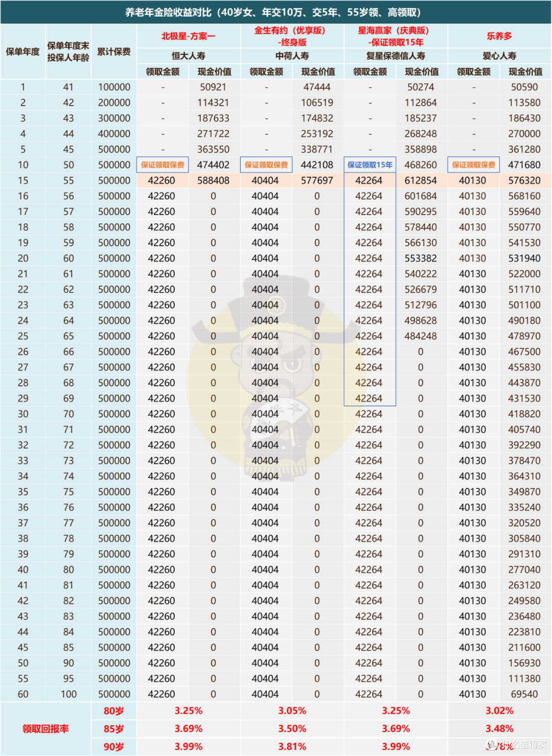Click the cash value 468260

[421, 165]
